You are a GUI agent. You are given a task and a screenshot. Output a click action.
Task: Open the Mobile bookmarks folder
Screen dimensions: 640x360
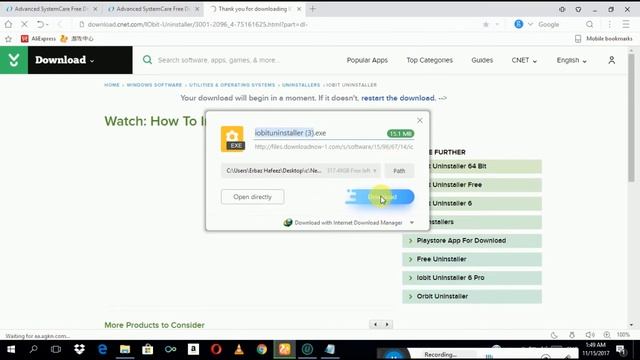pos(604,38)
